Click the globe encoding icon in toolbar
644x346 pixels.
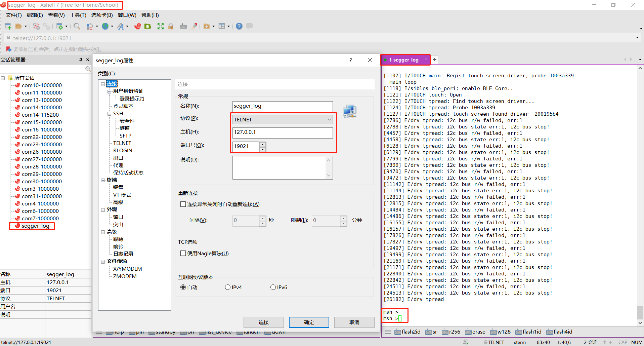point(105,26)
